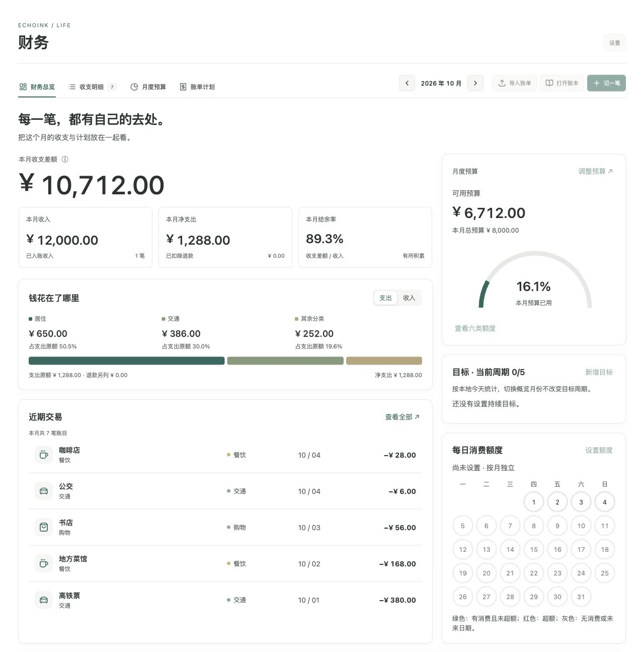
Task: Open 查看全部 recent transactions
Action: click(403, 417)
